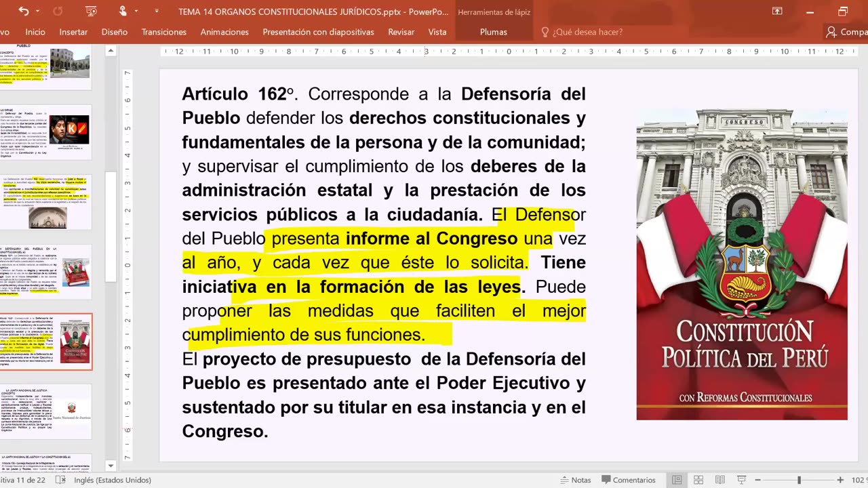Click the Constitución Política del Perú image
The height and width of the screenshot is (488, 868).
[x=741, y=264]
